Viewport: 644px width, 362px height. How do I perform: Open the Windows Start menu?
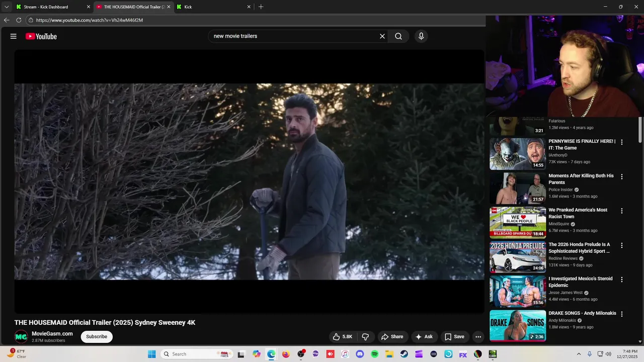pos(151,354)
